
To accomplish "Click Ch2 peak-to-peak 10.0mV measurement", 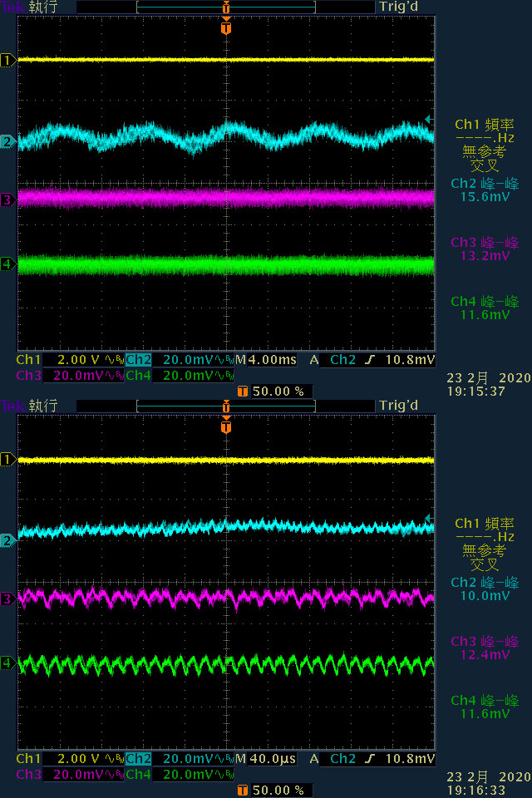I will click(485, 589).
